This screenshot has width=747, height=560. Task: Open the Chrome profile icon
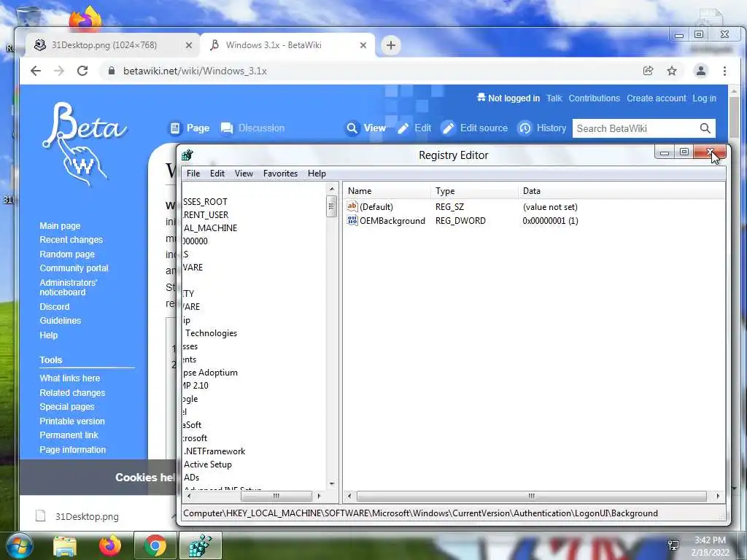click(701, 71)
